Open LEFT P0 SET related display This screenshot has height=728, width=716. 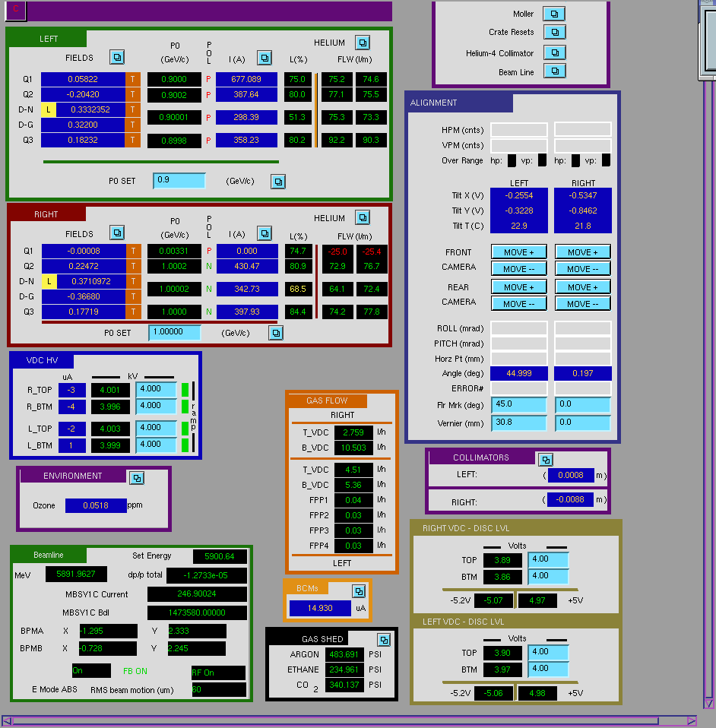[278, 182]
